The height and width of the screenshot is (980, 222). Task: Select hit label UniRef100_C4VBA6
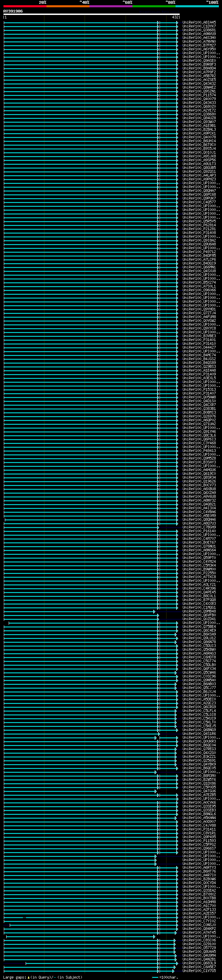[199, 512]
